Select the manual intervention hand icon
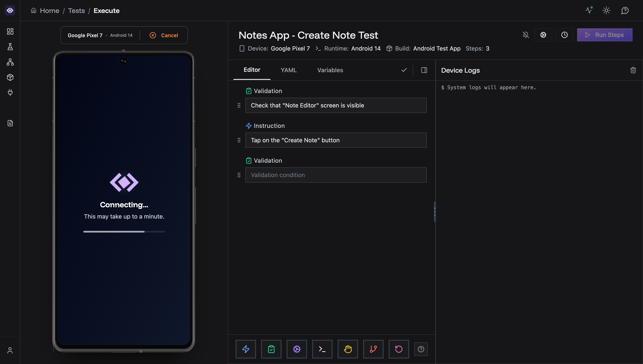 (x=348, y=349)
